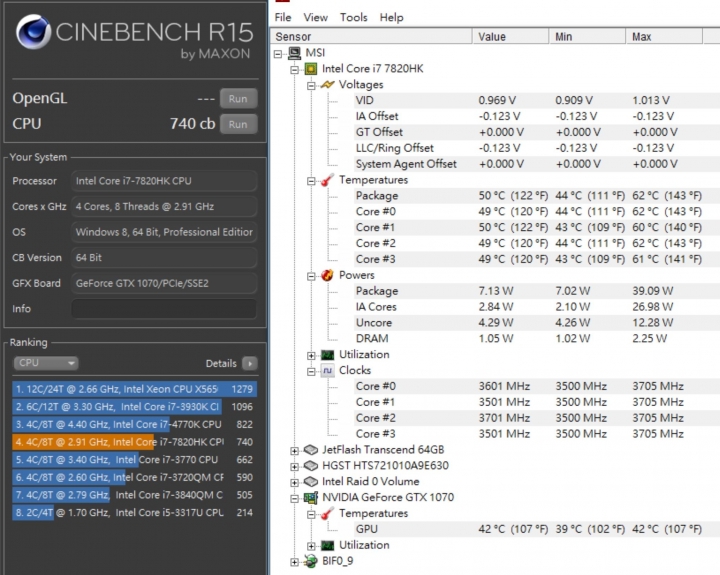Click the BIF0_9 battery icon
Image resolution: width=720 pixels, height=575 pixels.
click(x=311, y=561)
